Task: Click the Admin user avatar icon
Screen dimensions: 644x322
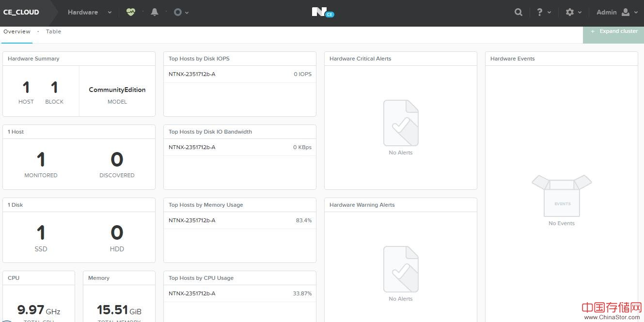Action: click(626, 12)
